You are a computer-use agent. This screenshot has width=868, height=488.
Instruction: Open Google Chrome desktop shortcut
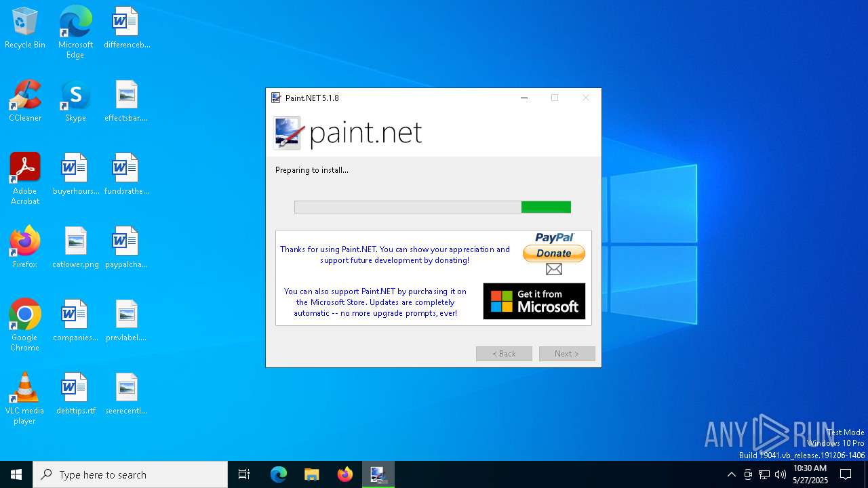click(x=25, y=325)
